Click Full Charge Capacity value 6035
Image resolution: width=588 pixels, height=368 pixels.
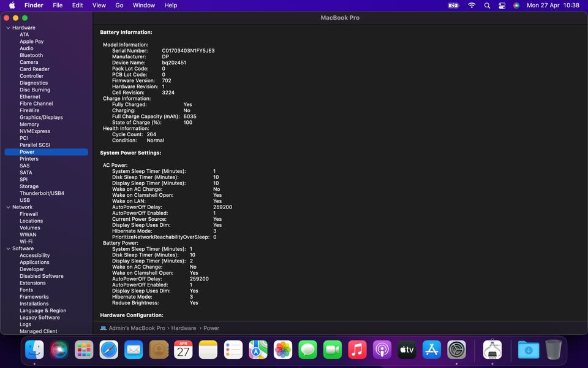(190, 117)
